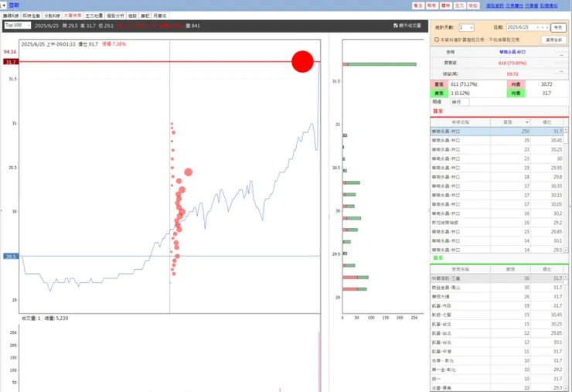This screenshot has height=392, width=572.
Task: Click the button below the 今天 button
Action: (x=553, y=39)
